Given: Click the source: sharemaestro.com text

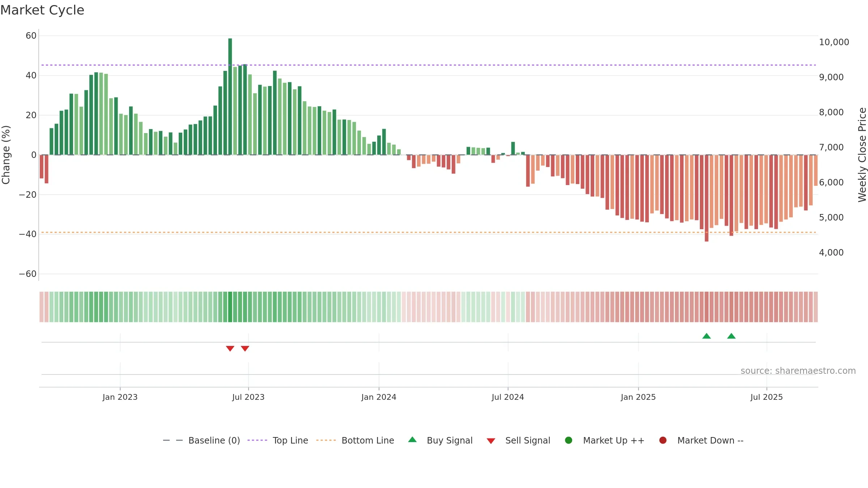Looking at the screenshot, I should point(798,371).
